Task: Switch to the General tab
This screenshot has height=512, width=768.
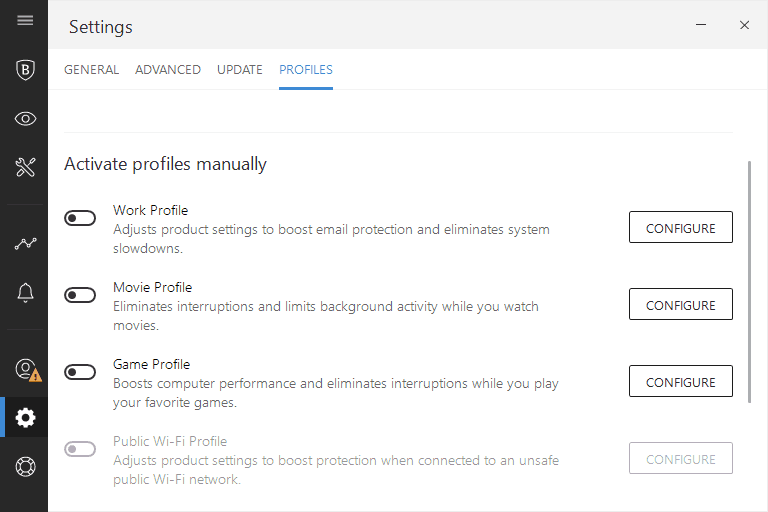Action: (92, 70)
